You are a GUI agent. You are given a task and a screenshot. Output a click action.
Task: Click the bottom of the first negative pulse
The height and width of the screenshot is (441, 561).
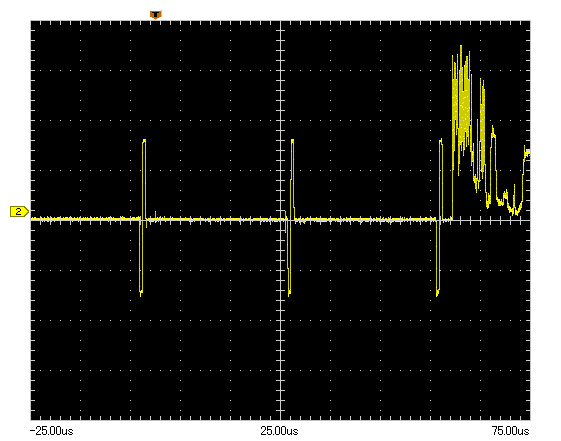click(x=141, y=293)
